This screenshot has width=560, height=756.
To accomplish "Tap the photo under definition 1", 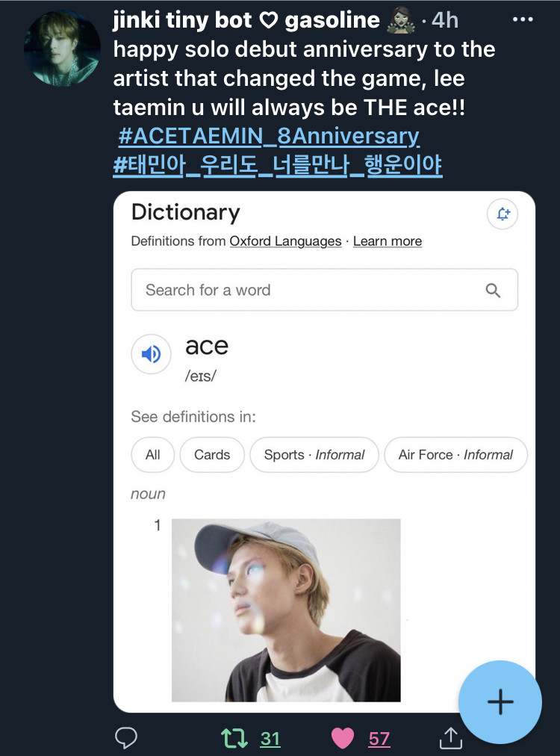I will [286, 610].
